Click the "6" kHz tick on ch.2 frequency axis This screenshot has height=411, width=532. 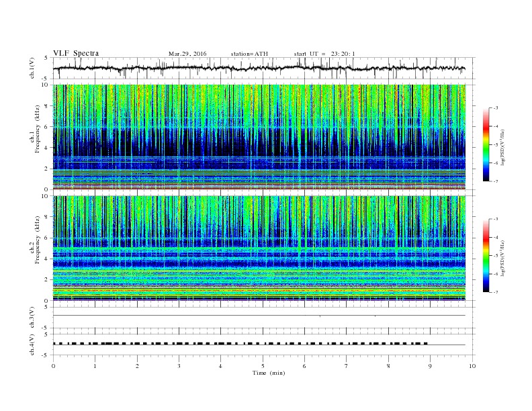click(x=46, y=238)
